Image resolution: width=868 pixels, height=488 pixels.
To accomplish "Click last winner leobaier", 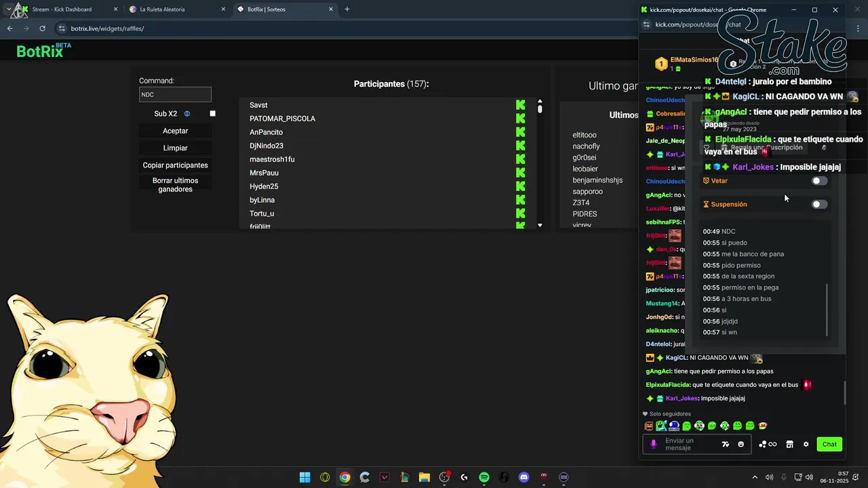I will coord(585,169).
